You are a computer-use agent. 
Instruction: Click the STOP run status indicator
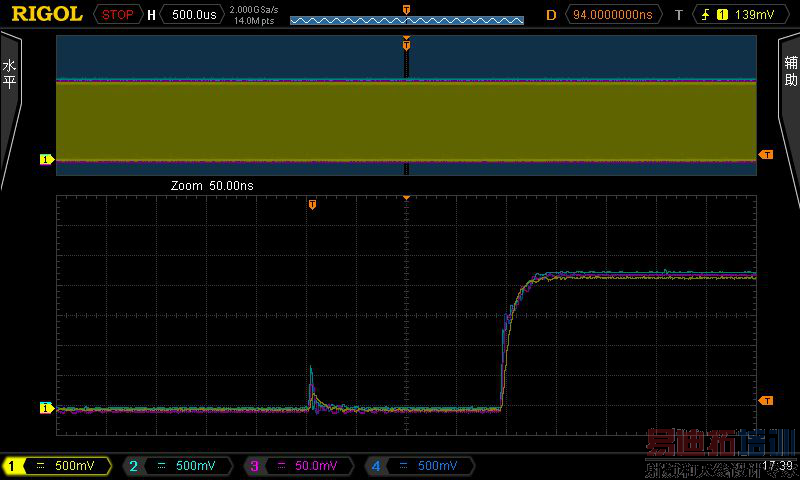[117, 15]
